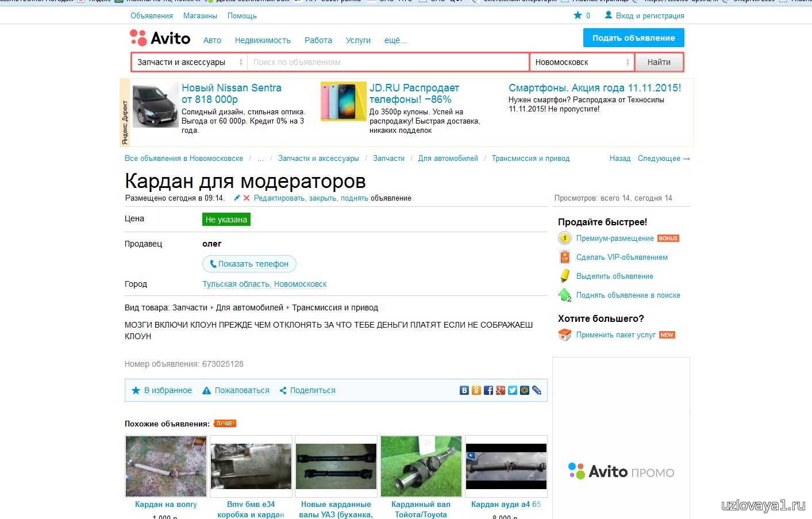Select Работа category tab
This screenshot has width=812, height=519.
pyautogui.click(x=318, y=40)
